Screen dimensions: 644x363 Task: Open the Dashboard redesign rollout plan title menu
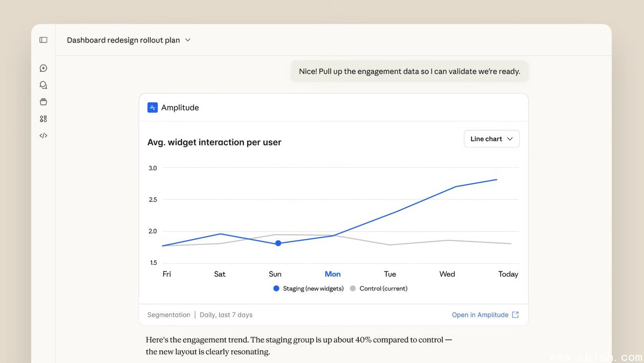(123, 40)
